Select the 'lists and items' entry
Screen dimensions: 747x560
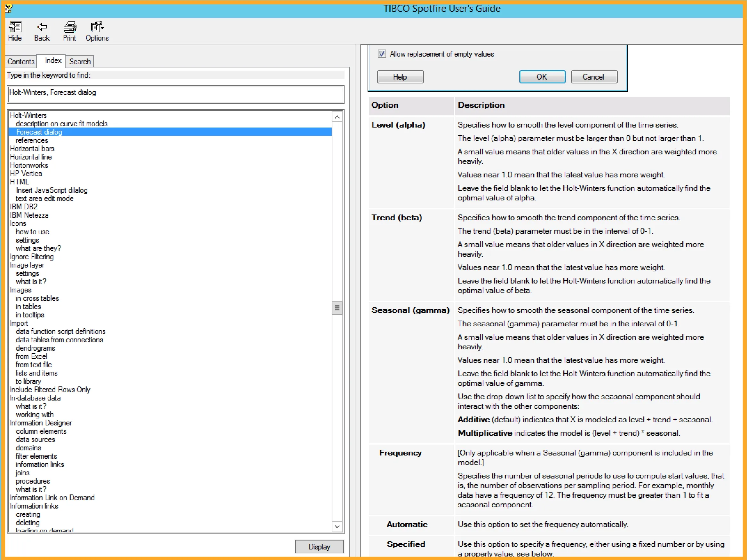coord(37,373)
